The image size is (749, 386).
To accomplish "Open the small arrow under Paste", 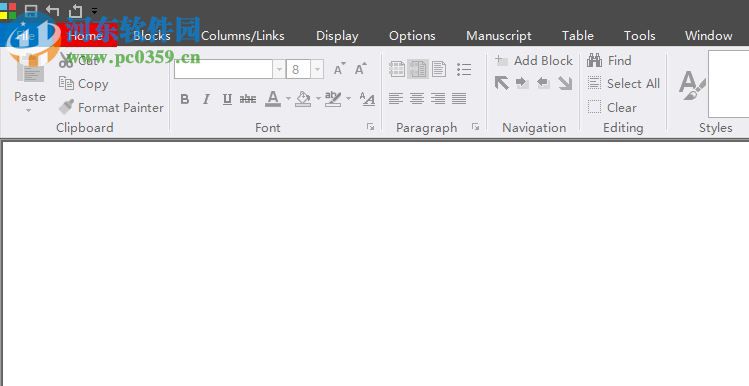I will [x=29, y=110].
